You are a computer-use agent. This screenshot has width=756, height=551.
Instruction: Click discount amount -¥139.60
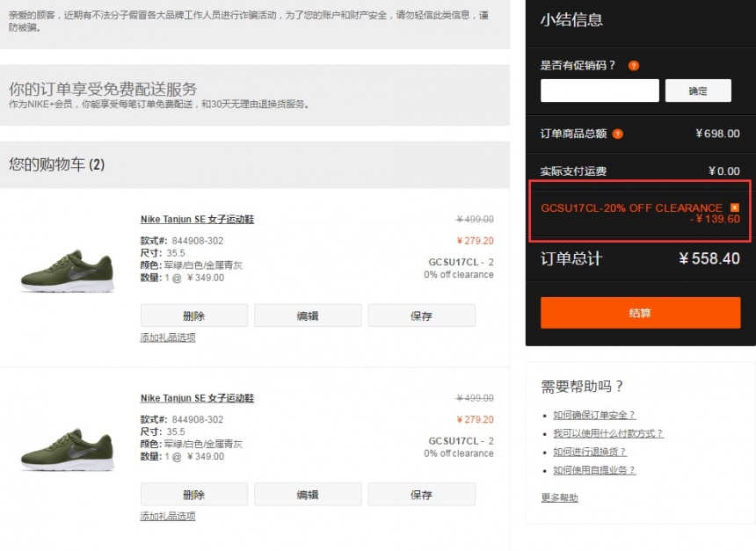[x=715, y=219]
